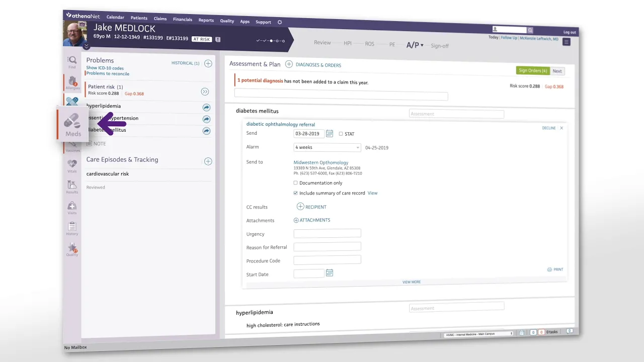644x362 pixels.
Task: Open the Apps menu
Action: tap(245, 22)
